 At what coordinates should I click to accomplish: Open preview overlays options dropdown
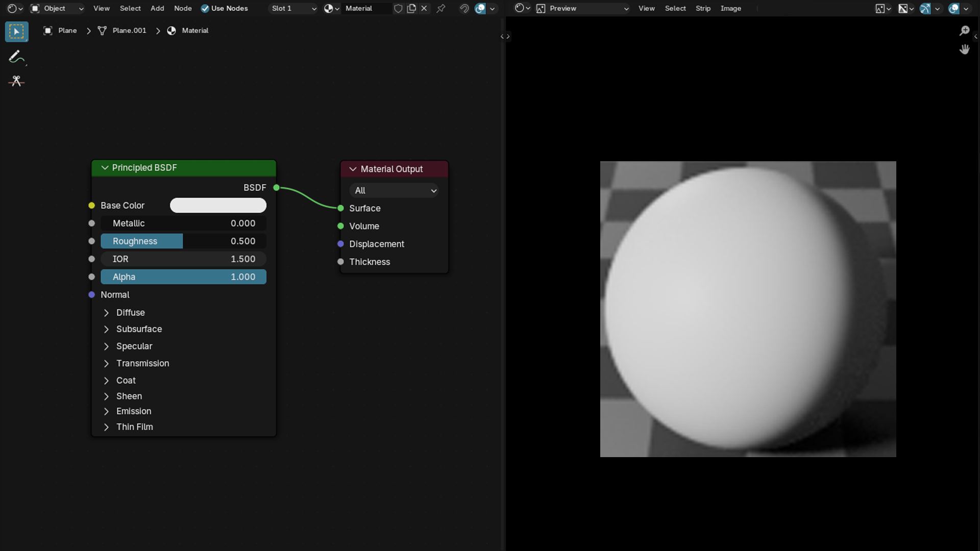point(966,8)
